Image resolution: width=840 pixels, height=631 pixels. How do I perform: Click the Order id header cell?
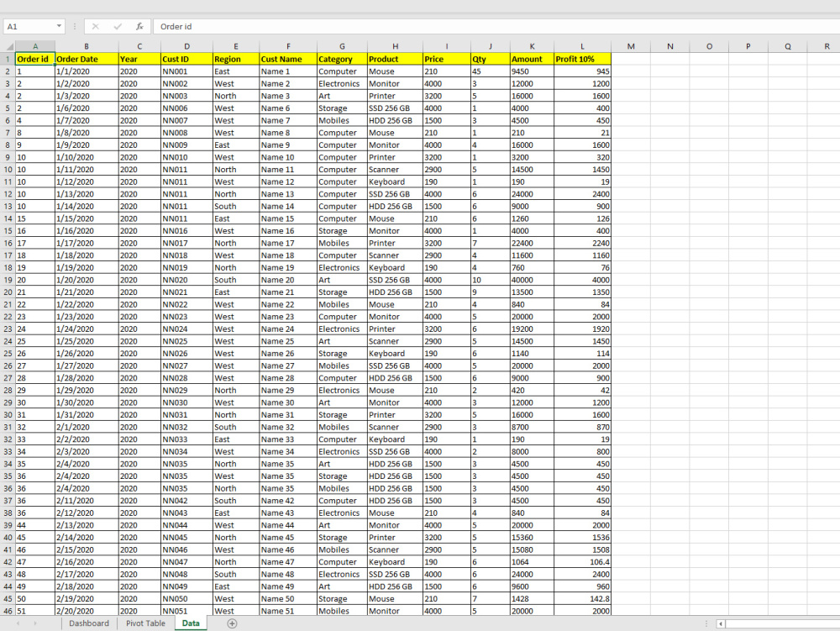click(x=34, y=59)
